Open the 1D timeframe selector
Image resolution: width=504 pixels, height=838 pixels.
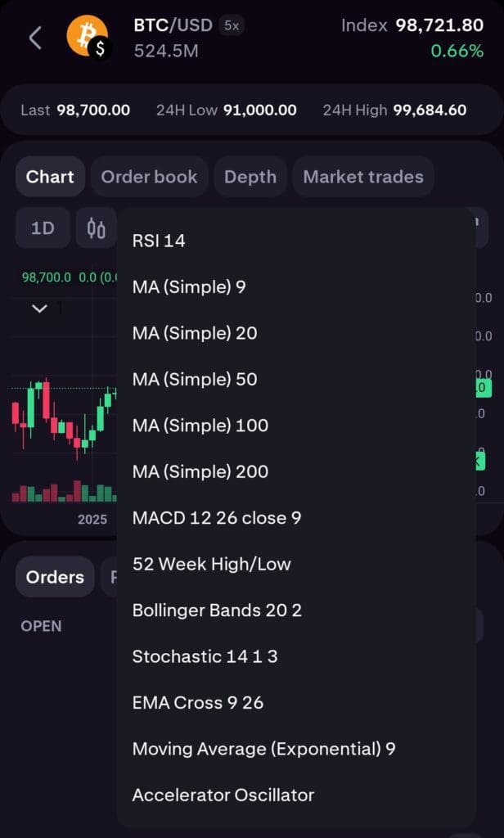pyautogui.click(x=41, y=228)
